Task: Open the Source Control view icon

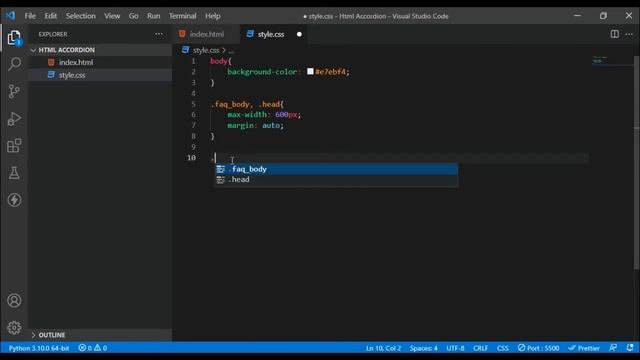Action: tap(14, 91)
